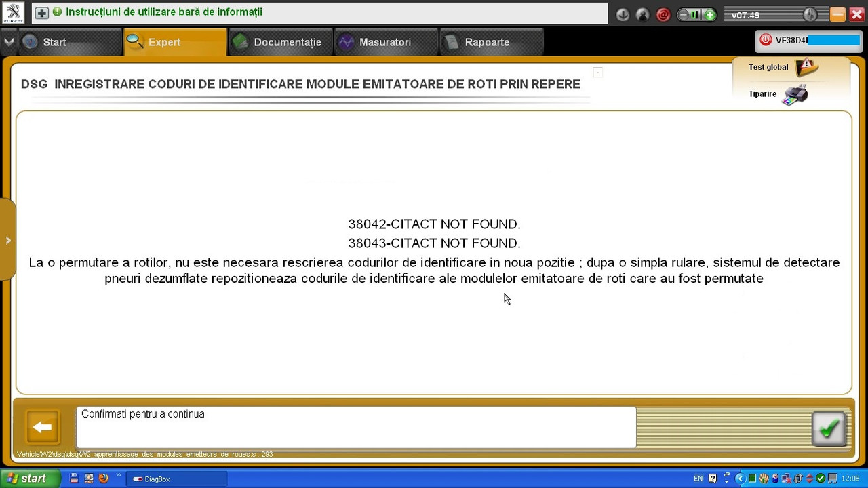This screenshot has height=488, width=868.
Task: Click the download arrow icon in top bar
Action: [623, 15]
